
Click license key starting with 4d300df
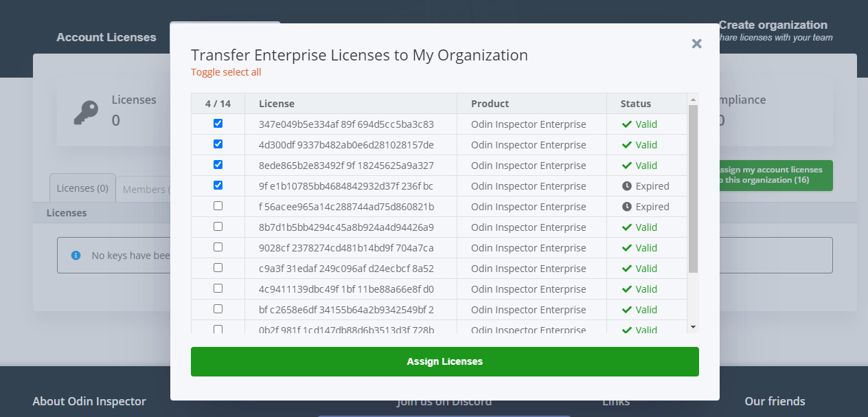pyautogui.click(x=346, y=145)
